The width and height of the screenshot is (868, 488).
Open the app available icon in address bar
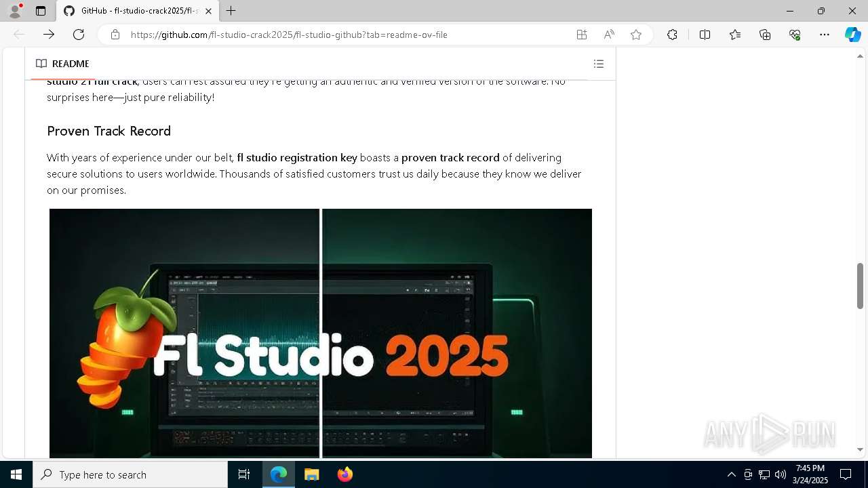582,35
